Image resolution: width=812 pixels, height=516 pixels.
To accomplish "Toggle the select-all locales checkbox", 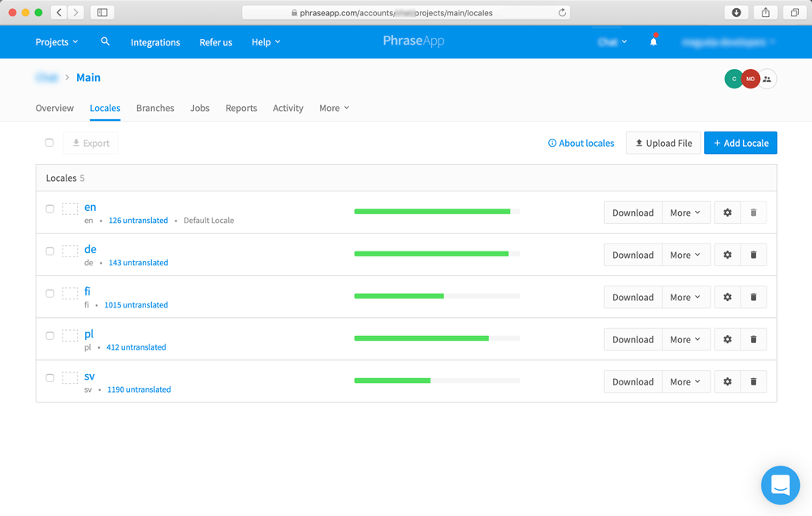I will click(x=50, y=142).
